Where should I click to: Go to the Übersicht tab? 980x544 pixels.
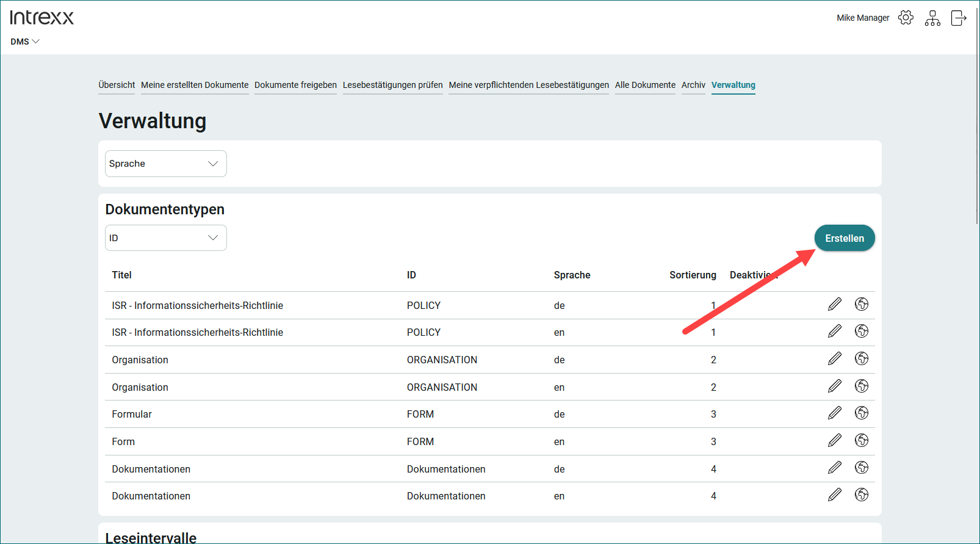pos(117,85)
